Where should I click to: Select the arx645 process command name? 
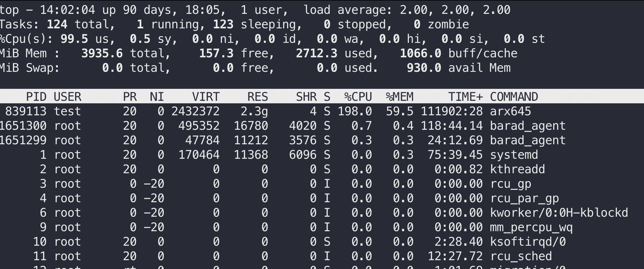coord(510,111)
